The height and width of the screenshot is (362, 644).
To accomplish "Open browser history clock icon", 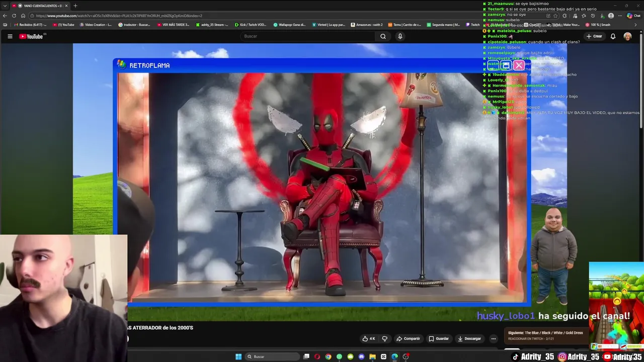I will click(593, 16).
